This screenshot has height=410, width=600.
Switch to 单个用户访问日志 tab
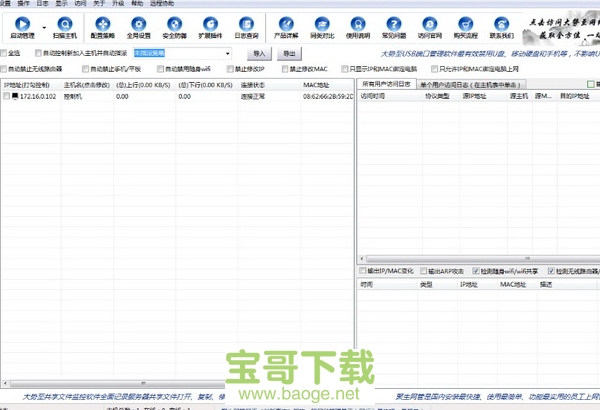click(x=471, y=85)
